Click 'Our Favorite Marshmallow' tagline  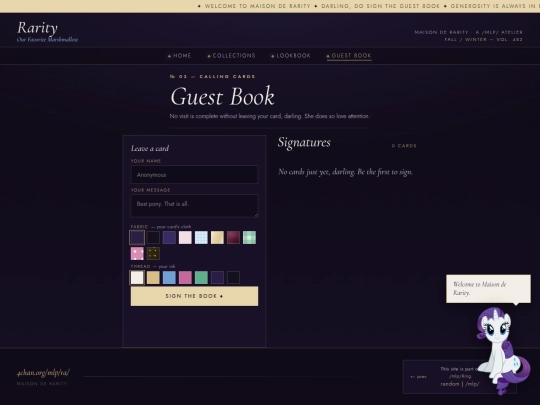(48, 40)
